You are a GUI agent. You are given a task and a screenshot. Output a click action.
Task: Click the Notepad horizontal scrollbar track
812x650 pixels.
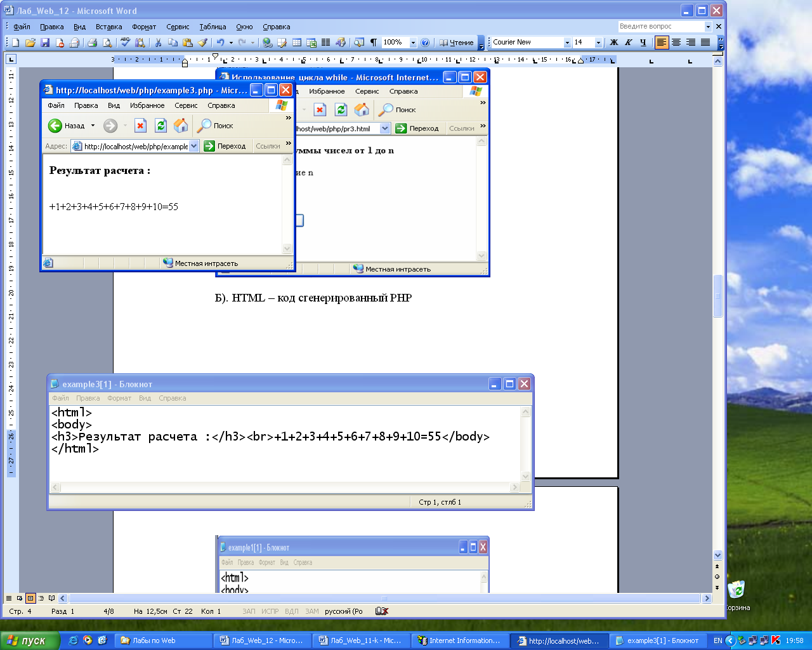click(285, 487)
